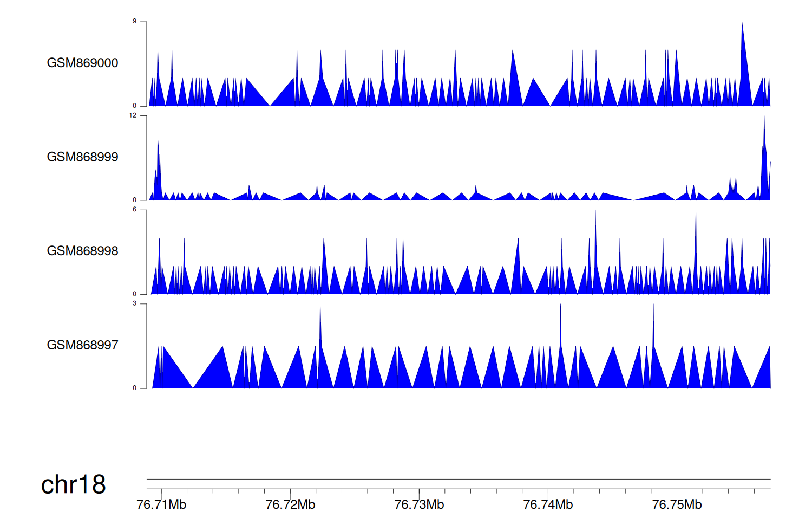Click the GSM869000 track label
The height and width of the screenshot is (531, 812).
coord(82,63)
